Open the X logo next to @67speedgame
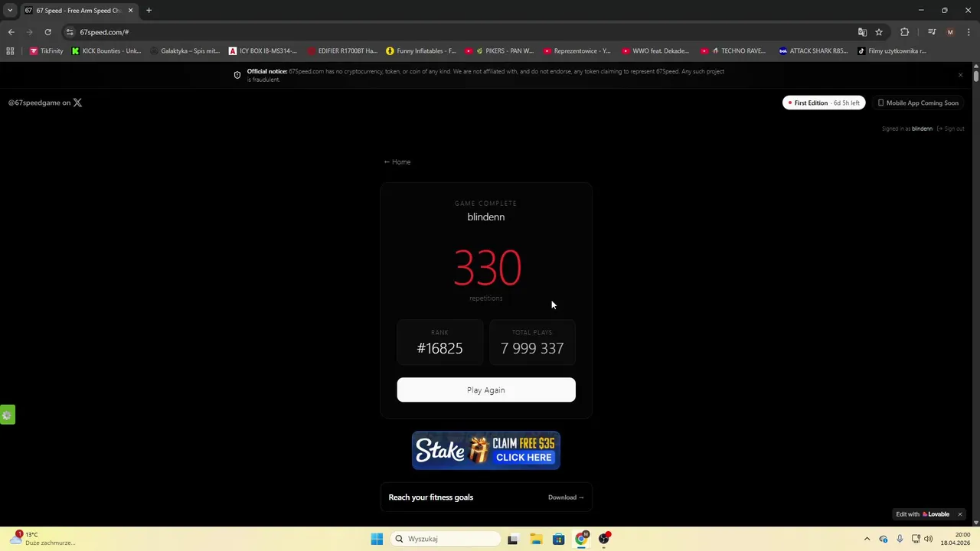 coord(77,103)
